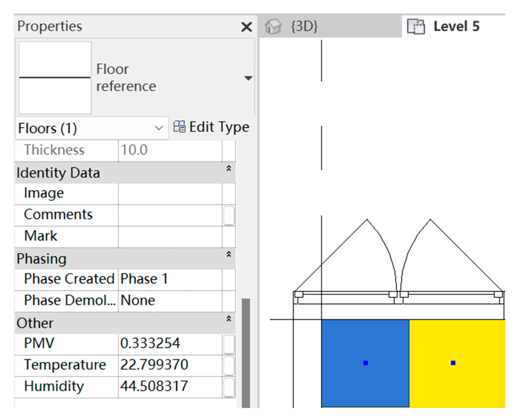Click the Temperature value 22.799370
The image size is (522, 420).
click(154, 365)
